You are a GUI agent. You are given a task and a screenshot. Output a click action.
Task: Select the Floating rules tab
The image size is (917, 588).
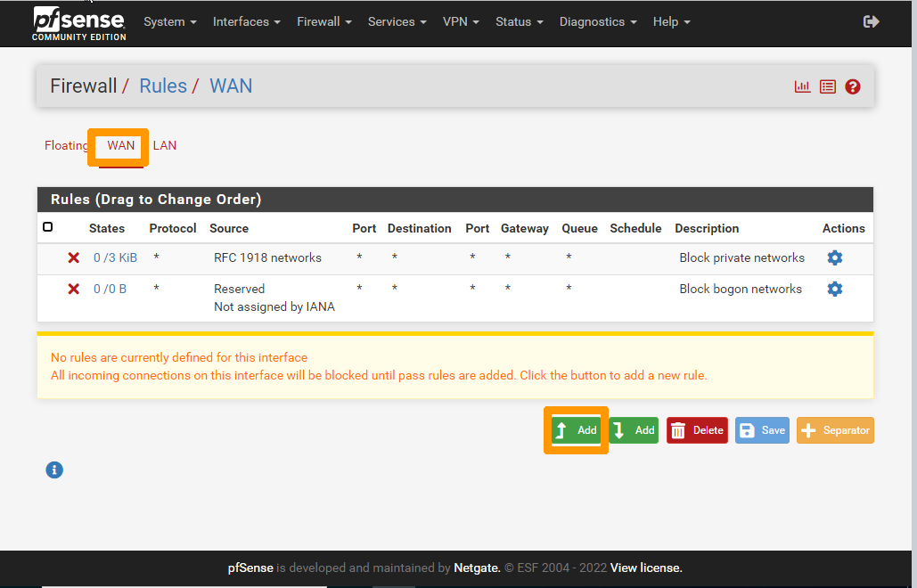tap(66, 145)
